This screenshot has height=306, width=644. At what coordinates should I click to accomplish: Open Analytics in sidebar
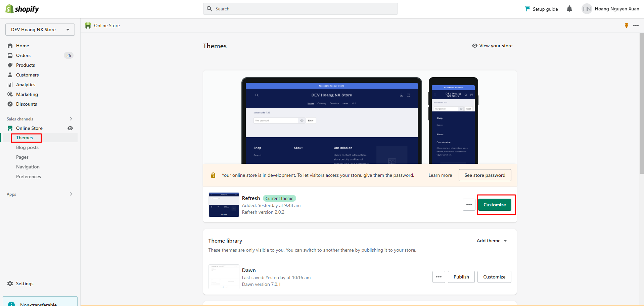point(26,85)
